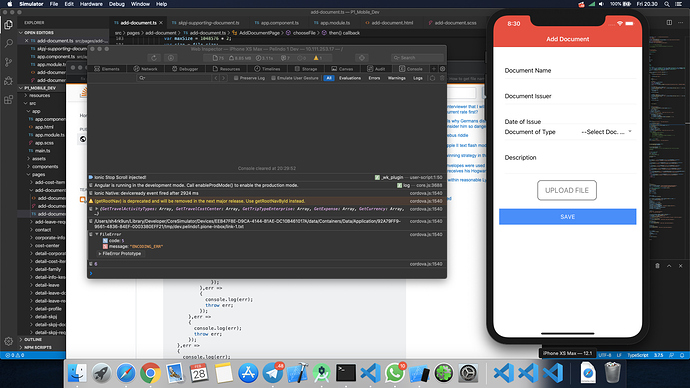Collapse the P1_MOBILE_DEV folder section
Image resolution: width=690 pixels, height=388 pixels.
pos(21,88)
